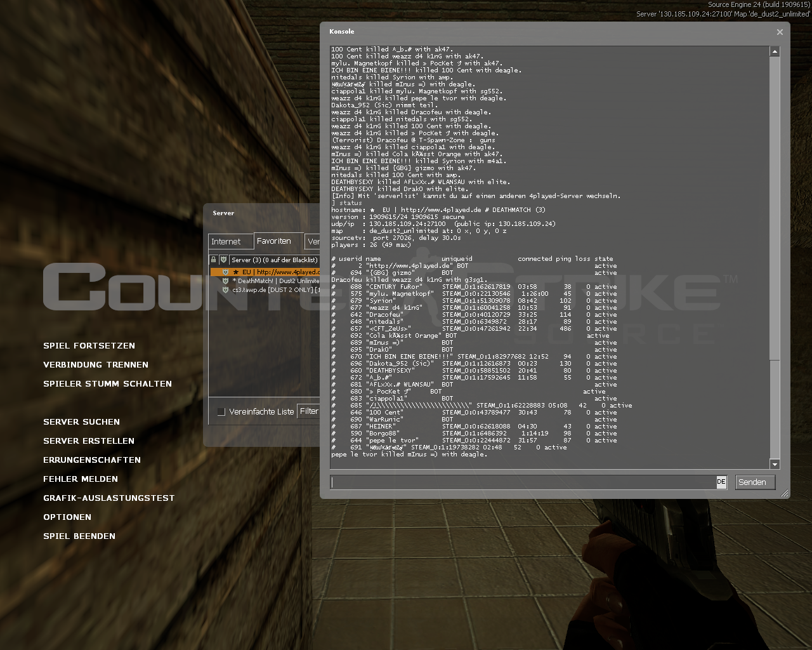Click the WarRunic BOT row
The image size is (812, 650).
pyautogui.click(x=474, y=420)
